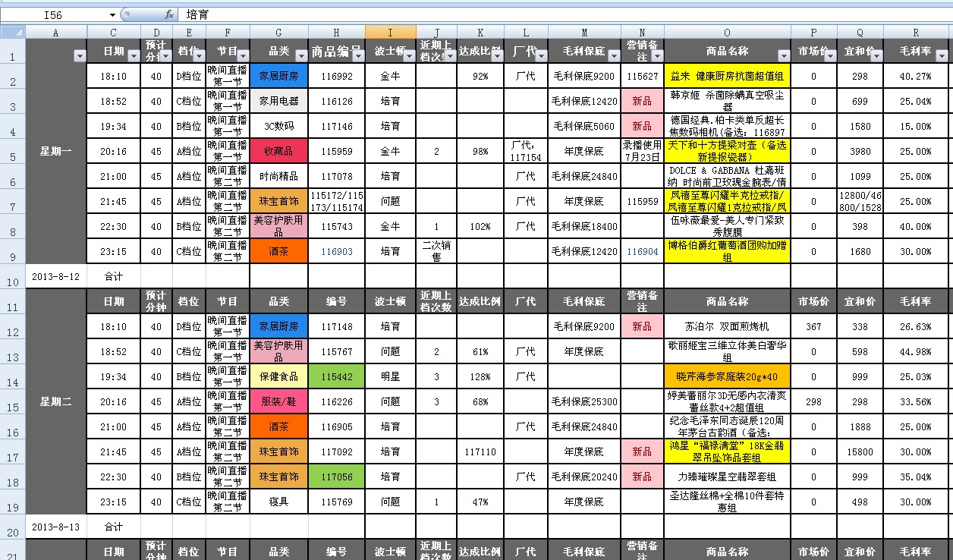Click the fx Insert Function icon

click(168, 14)
